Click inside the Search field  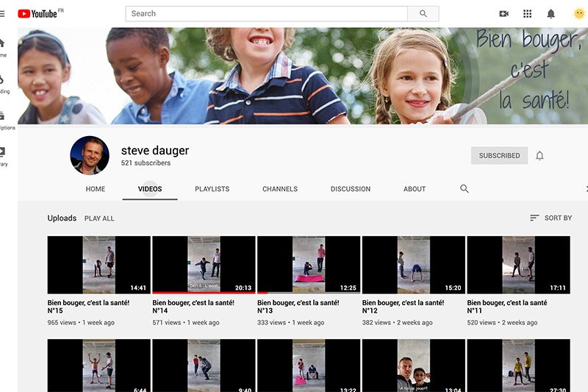tap(267, 13)
